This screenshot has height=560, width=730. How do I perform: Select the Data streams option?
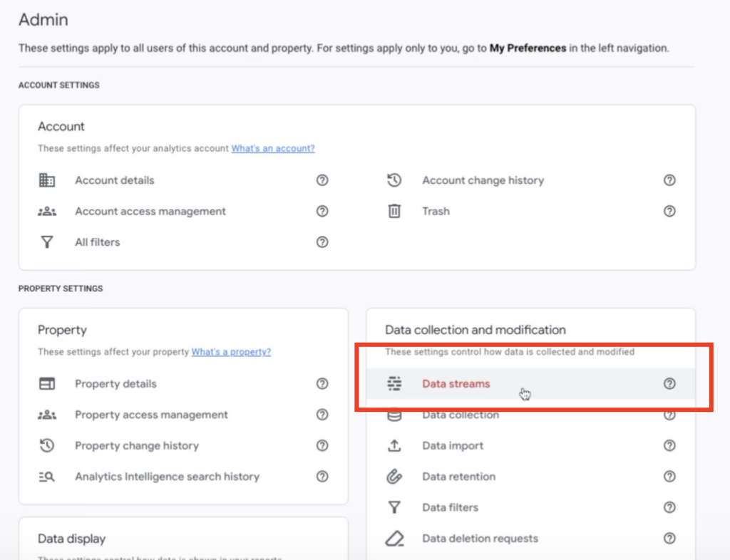tap(530, 384)
